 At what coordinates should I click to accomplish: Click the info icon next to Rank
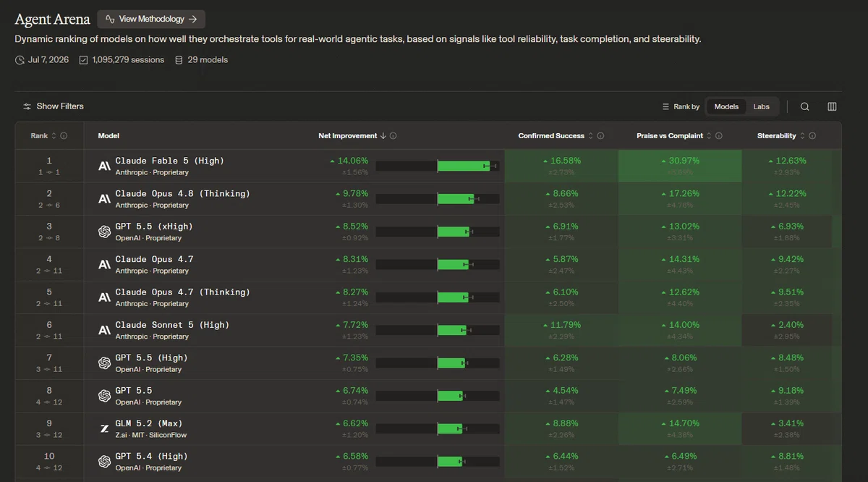pos(64,136)
